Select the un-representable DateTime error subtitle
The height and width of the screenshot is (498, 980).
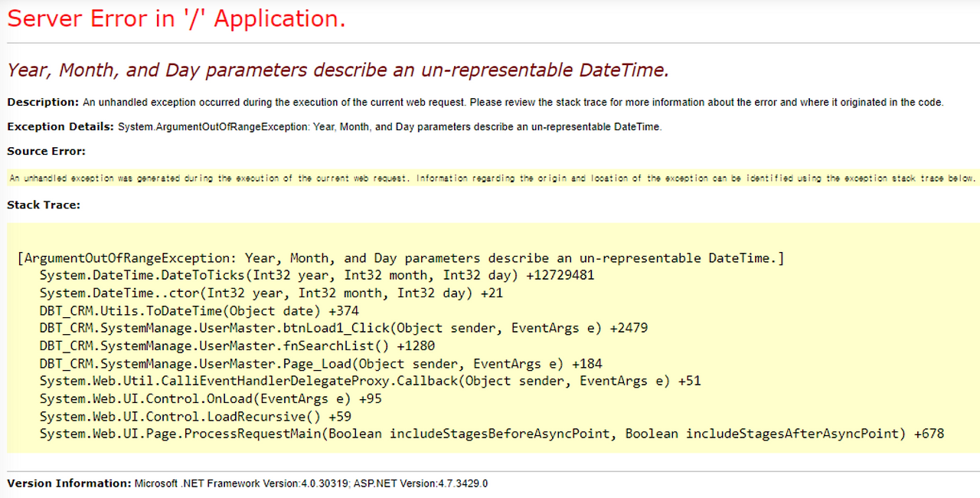click(x=337, y=70)
